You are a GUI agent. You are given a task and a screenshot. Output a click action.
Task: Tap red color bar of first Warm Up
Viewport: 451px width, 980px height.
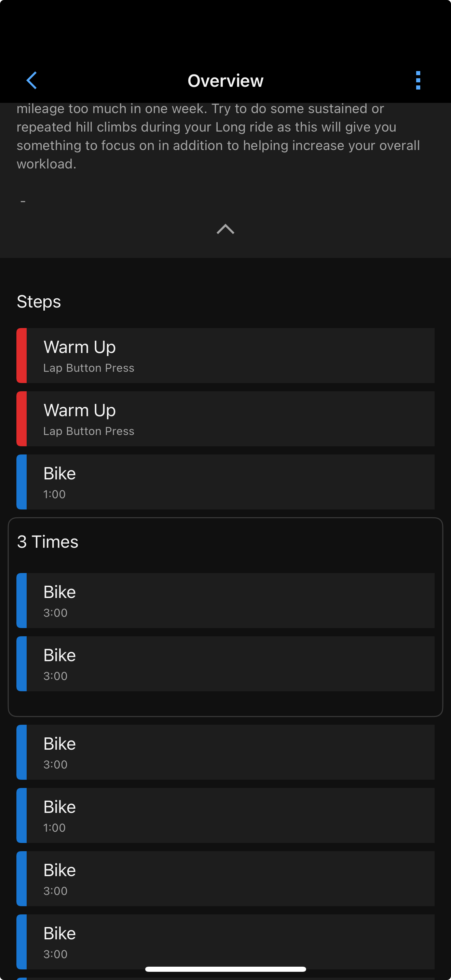click(22, 355)
